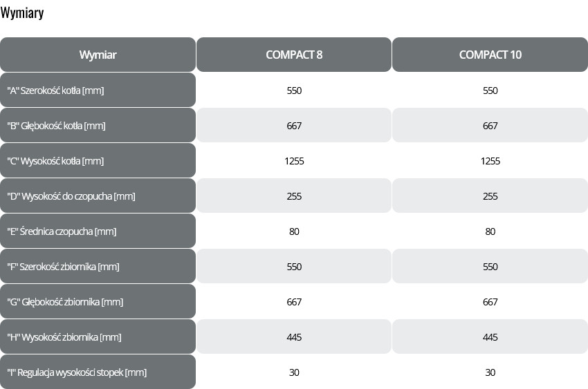
Task: Click "D" Wysokość do czopucha label
Action: [x=71, y=196]
